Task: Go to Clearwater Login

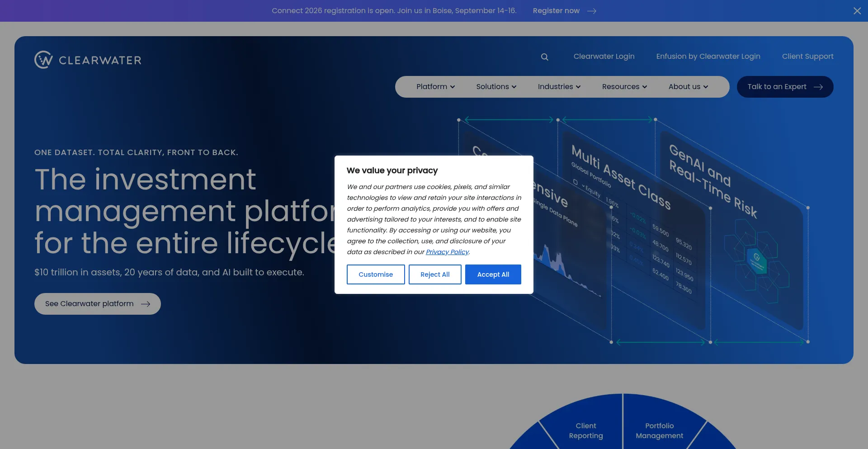Action: pos(604,57)
